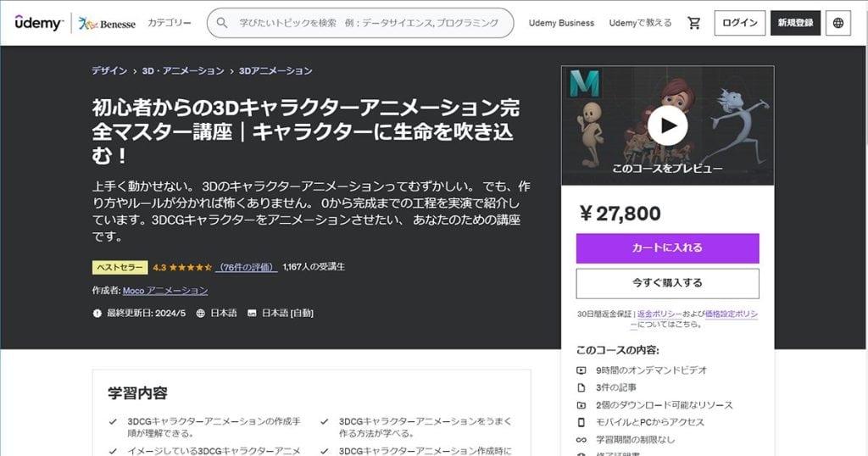Click the Maya M logo in preview
Screen dimensions: 868x456
pyautogui.click(x=585, y=84)
